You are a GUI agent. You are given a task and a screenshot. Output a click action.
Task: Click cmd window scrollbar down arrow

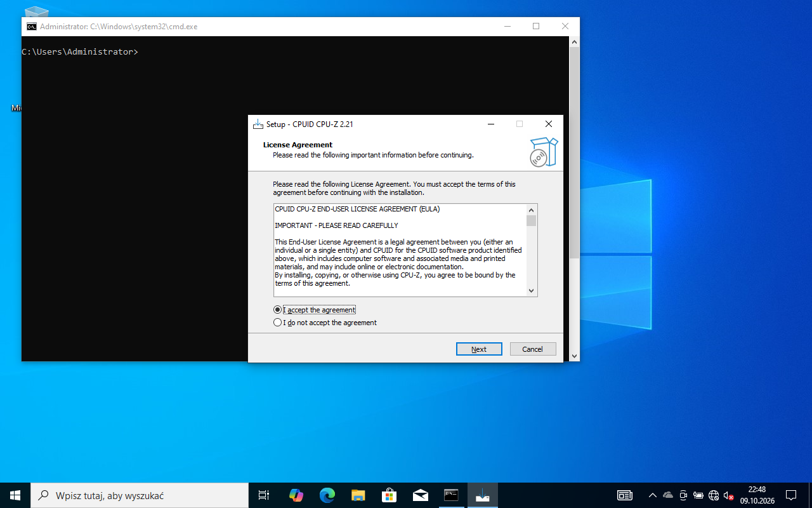575,356
